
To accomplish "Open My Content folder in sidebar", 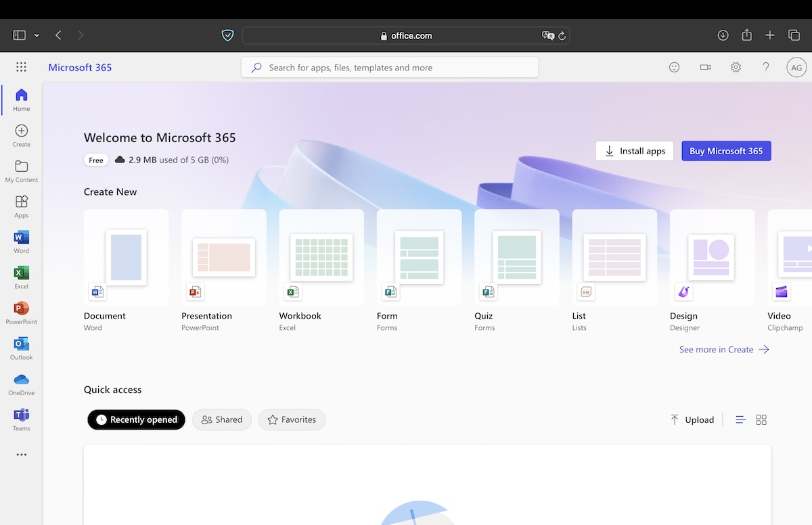I will click(22, 171).
